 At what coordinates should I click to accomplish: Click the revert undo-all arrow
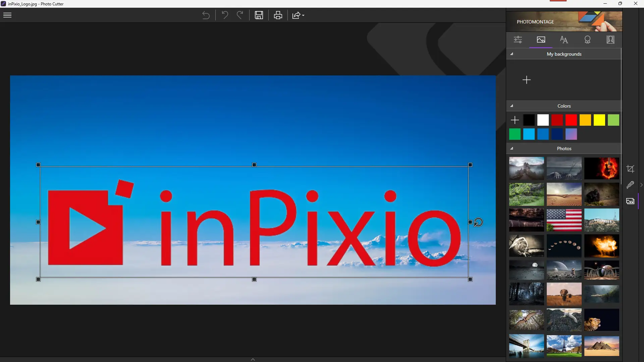pyautogui.click(x=206, y=15)
